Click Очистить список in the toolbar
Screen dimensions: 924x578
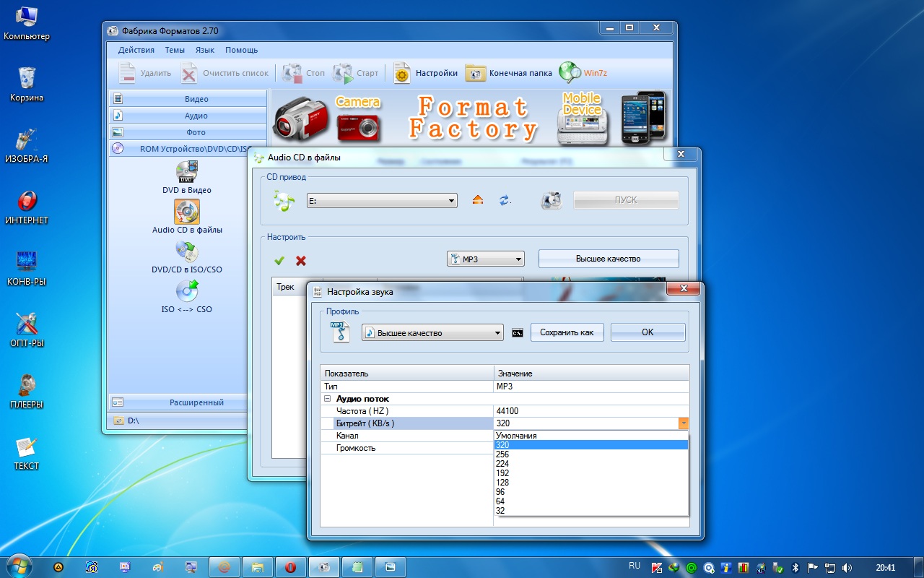[225, 73]
